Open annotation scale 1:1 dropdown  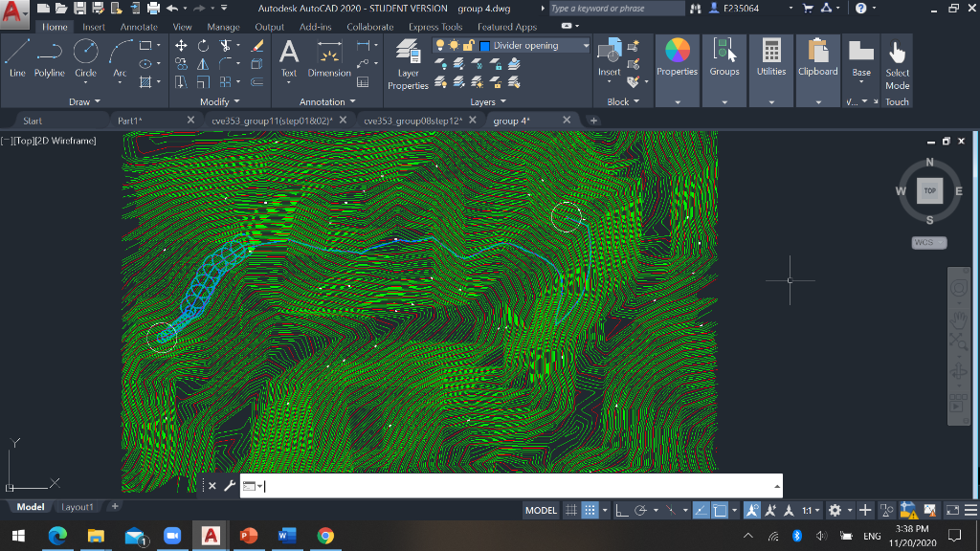pos(811,511)
